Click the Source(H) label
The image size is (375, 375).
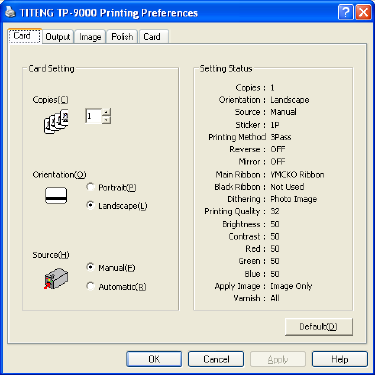coord(51,255)
